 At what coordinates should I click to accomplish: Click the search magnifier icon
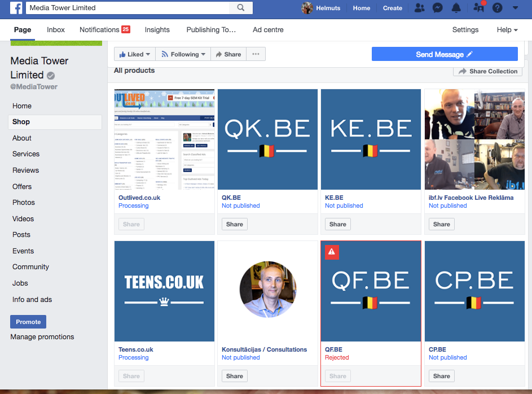[241, 8]
